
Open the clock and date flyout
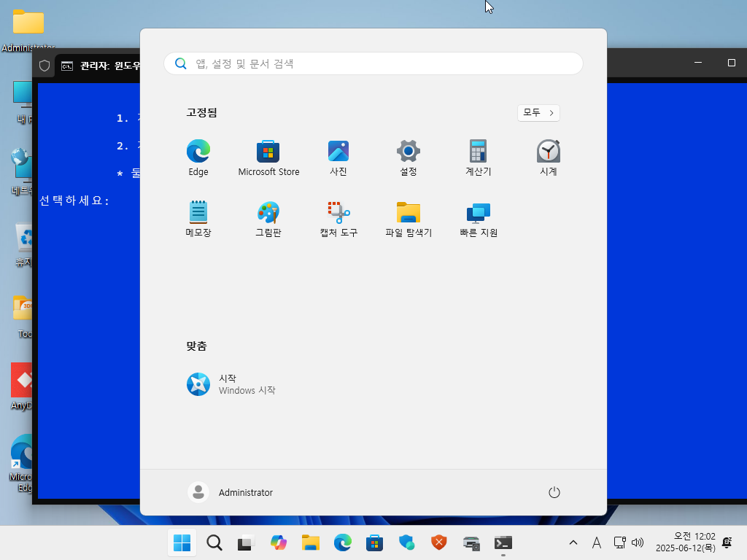pos(685,542)
